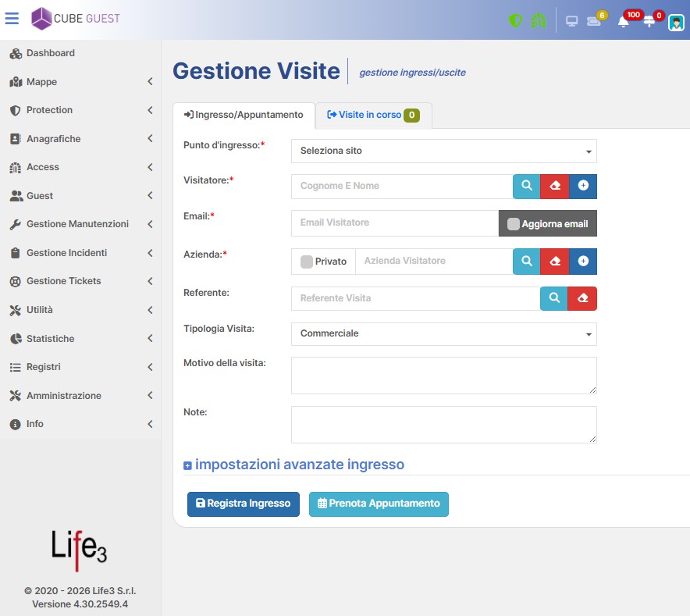
Task: Add new visitor with plus icon
Action: point(583,187)
